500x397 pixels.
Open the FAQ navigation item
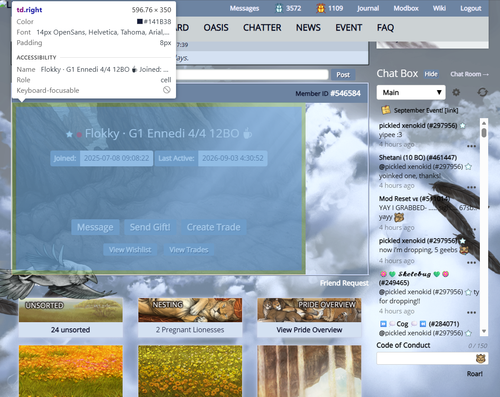coord(385,28)
